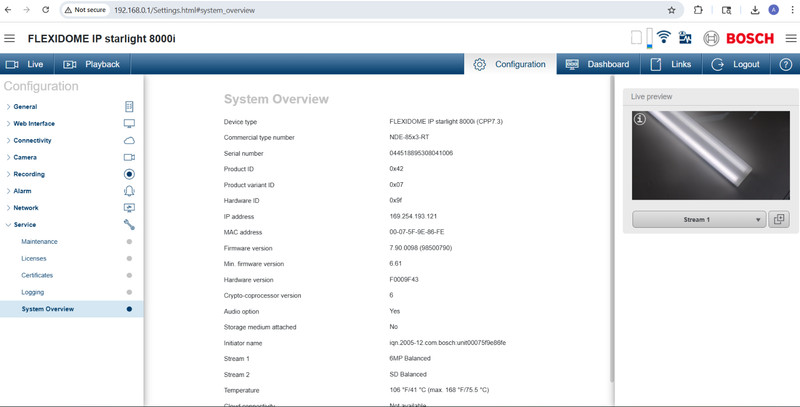
Task: Click the Camera icon in sidebar
Action: coord(129,157)
